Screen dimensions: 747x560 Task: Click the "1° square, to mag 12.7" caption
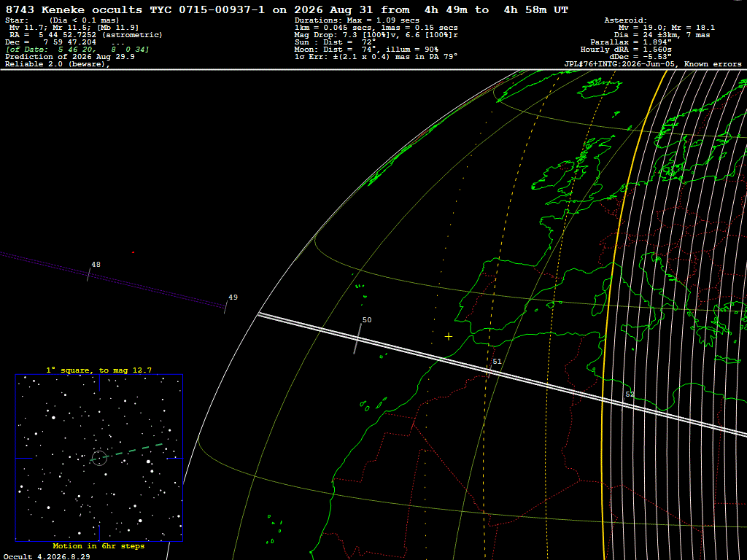(99, 370)
